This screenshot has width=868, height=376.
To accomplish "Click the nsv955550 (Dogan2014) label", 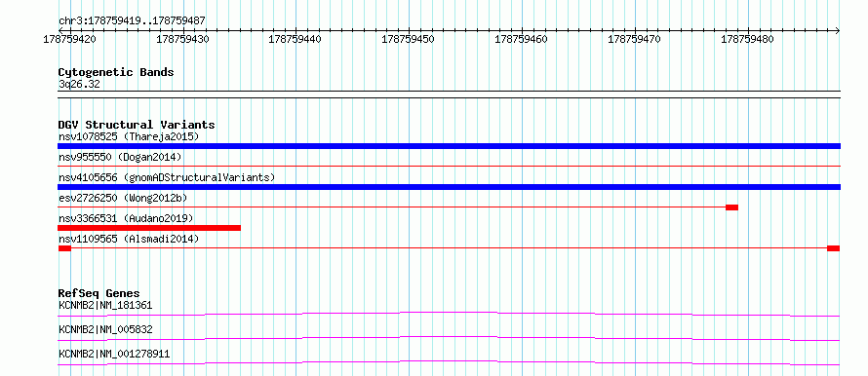I will point(120,157).
